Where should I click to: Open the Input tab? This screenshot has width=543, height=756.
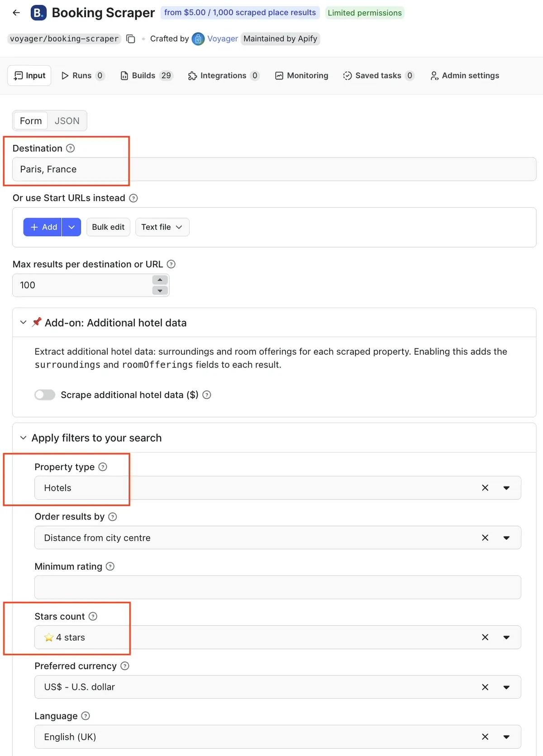pos(29,76)
